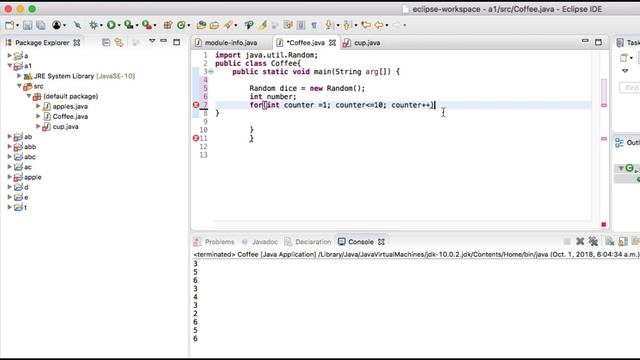
Task: Click the Previous Annotation toolbar icon
Action: pyautogui.click(x=347, y=25)
